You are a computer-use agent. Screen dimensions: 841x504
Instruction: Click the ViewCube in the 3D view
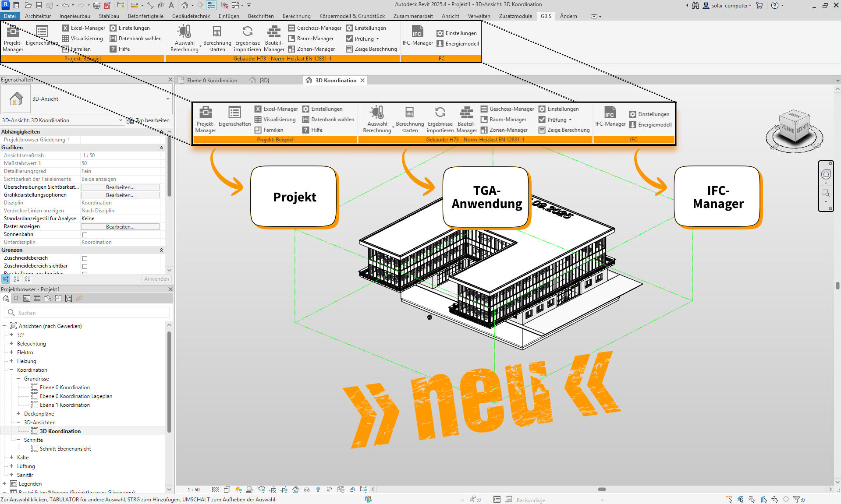(x=794, y=128)
